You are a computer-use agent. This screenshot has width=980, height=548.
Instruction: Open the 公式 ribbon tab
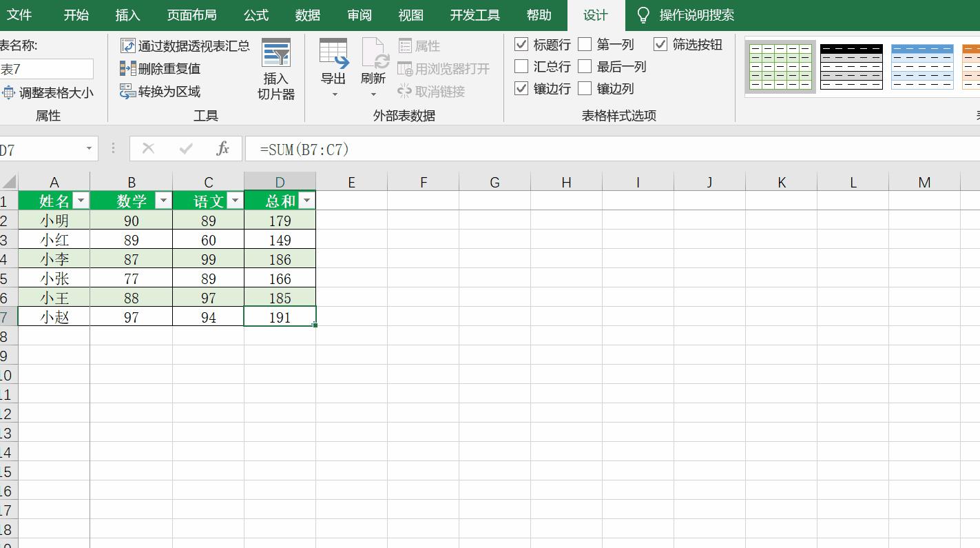pos(256,15)
